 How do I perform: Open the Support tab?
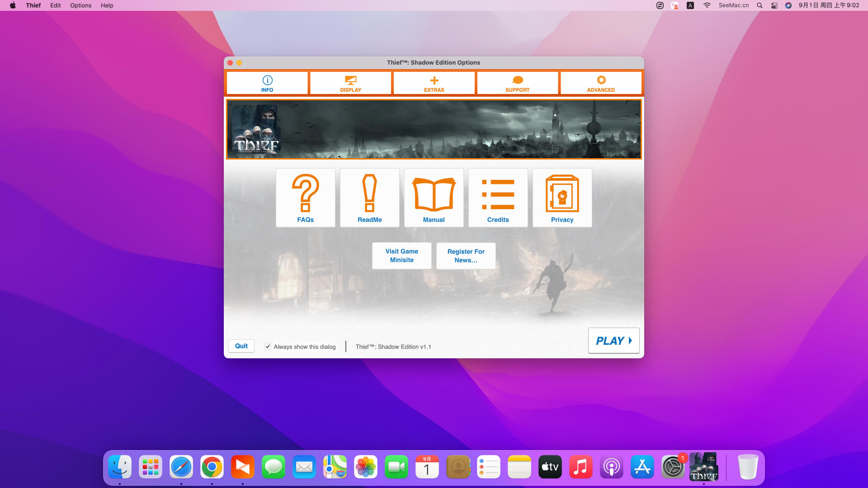pos(517,83)
